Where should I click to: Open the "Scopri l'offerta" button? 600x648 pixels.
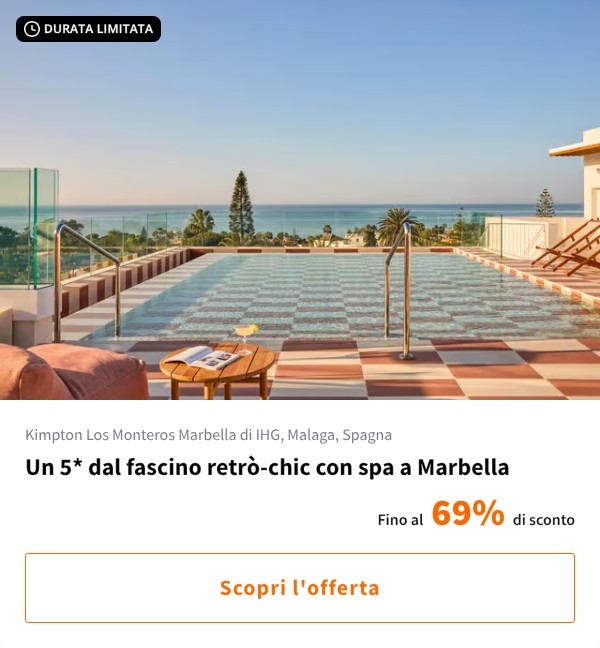tap(300, 588)
